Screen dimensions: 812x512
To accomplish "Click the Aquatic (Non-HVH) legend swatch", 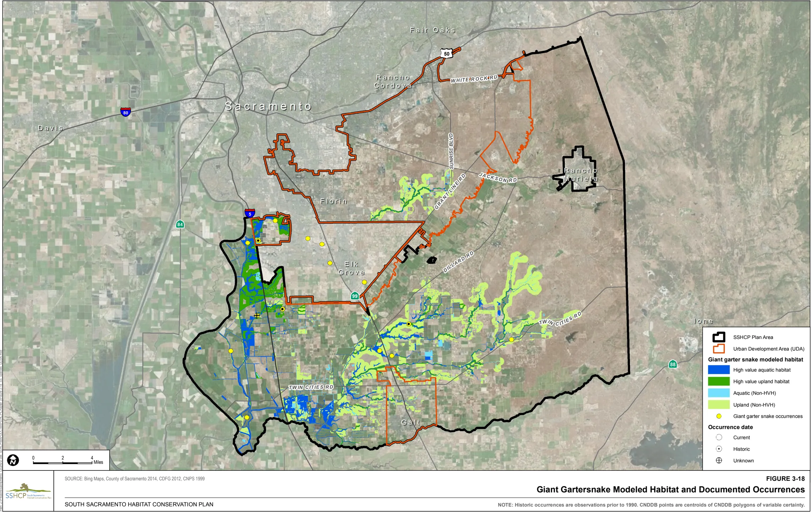I will click(719, 393).
